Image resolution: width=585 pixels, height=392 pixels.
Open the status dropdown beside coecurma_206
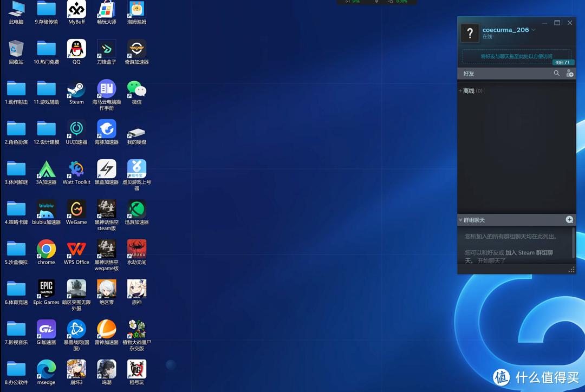point(534,30)
